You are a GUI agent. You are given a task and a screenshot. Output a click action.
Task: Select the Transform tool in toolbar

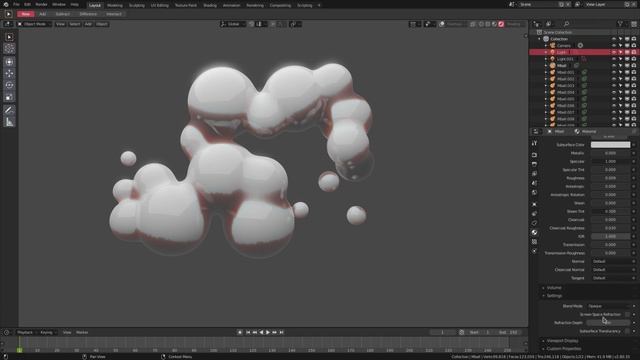pos(9,62)
